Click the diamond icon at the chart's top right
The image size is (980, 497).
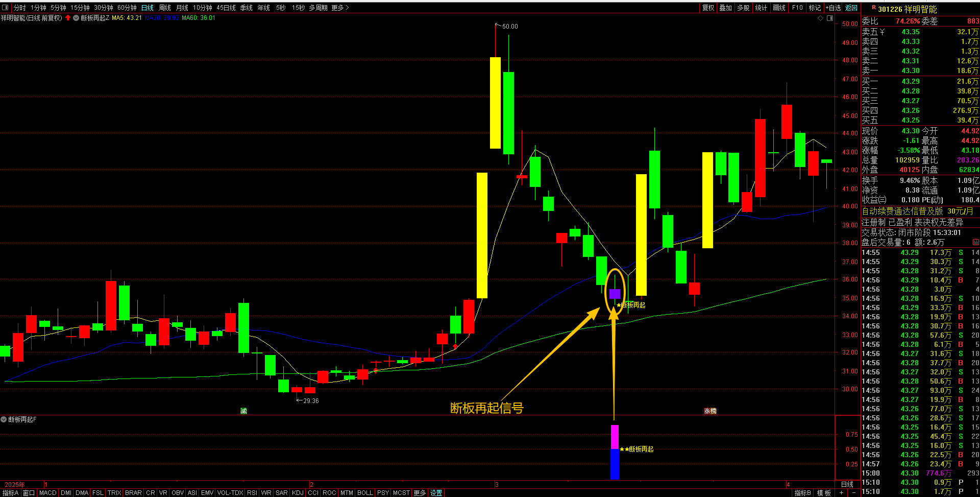(x=821, y=18)
